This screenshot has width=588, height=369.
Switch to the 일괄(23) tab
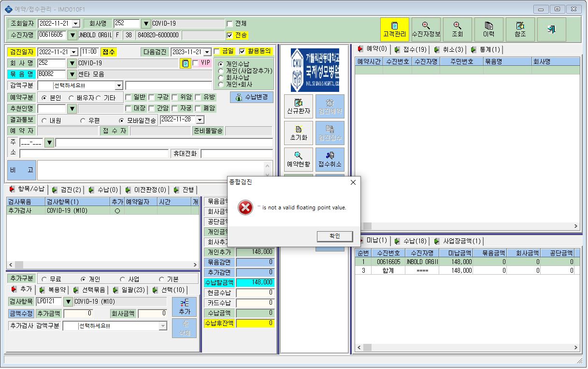[129, 290]
